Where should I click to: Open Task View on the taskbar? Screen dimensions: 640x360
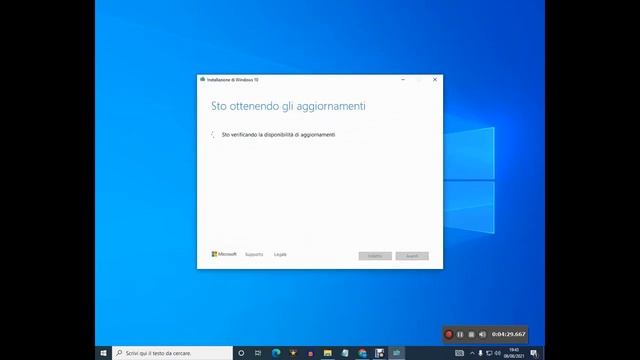click(258, 353)
